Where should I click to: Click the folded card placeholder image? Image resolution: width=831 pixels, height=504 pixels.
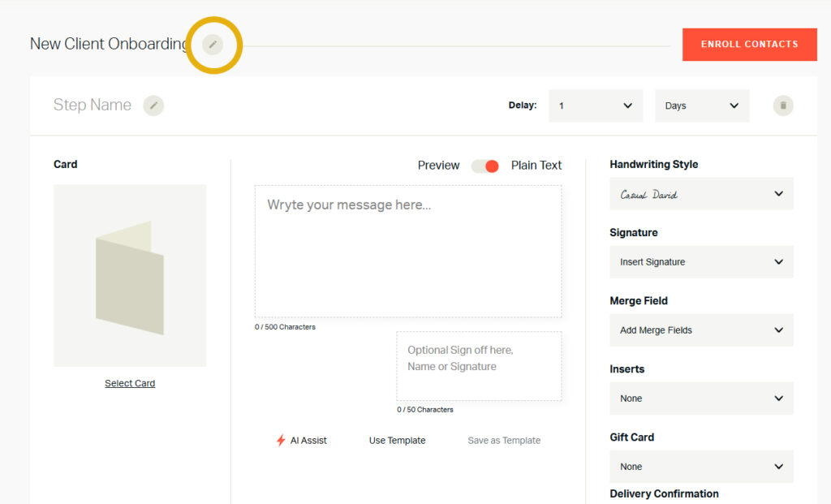click(x=130, y=276)
